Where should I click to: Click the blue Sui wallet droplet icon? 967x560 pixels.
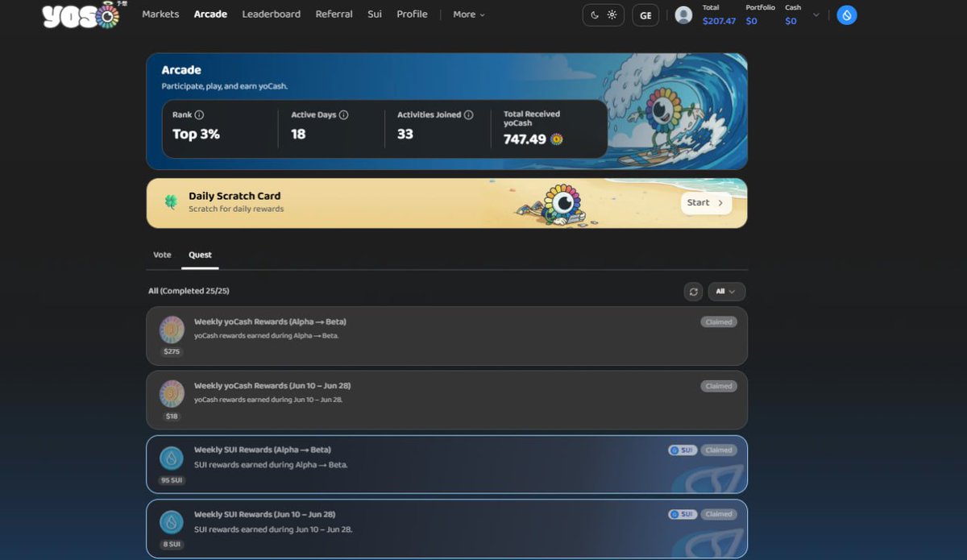pos(846,15)
